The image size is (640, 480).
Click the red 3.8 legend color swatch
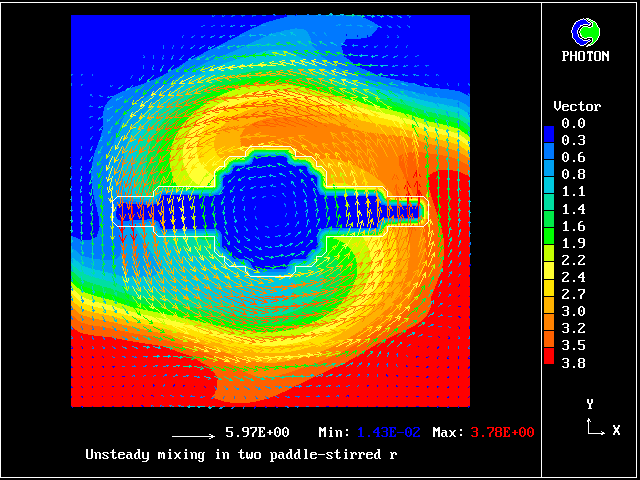pos(548,364)
